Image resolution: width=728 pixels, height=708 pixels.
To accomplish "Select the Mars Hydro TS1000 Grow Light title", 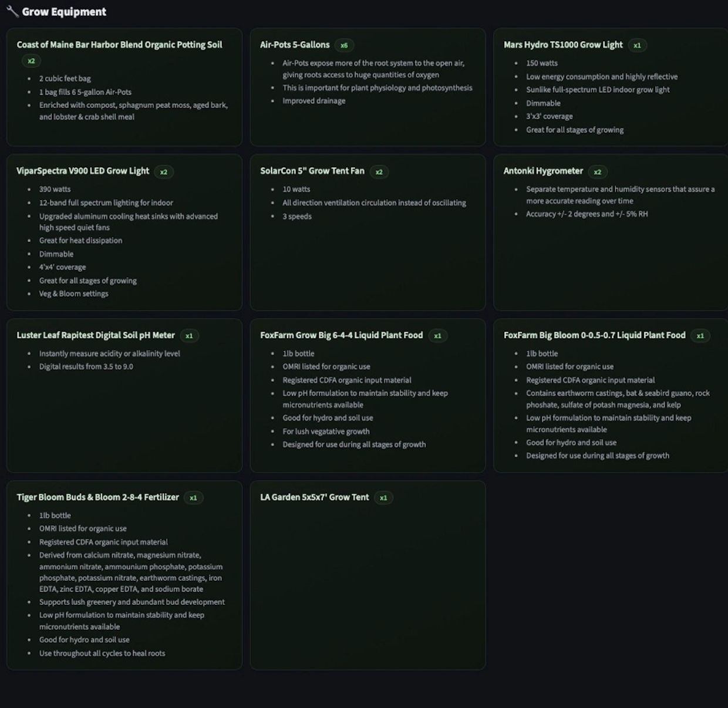I will [563, 45].
